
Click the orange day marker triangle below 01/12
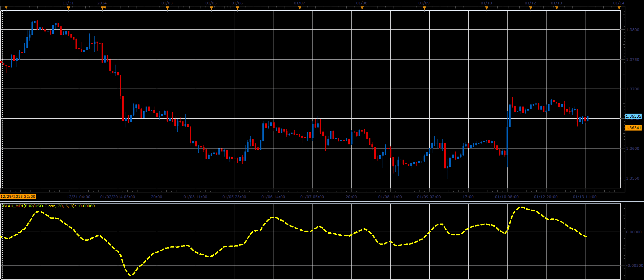tap(531, 8)
